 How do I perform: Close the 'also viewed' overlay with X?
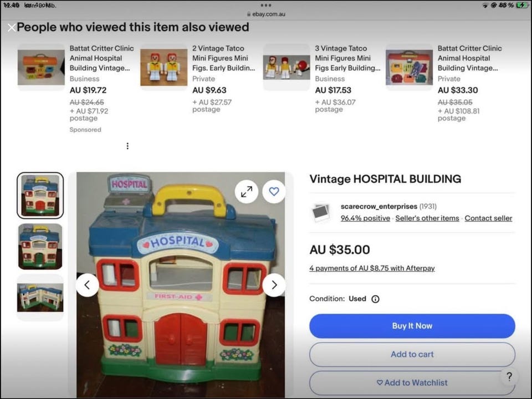[12, 28]
